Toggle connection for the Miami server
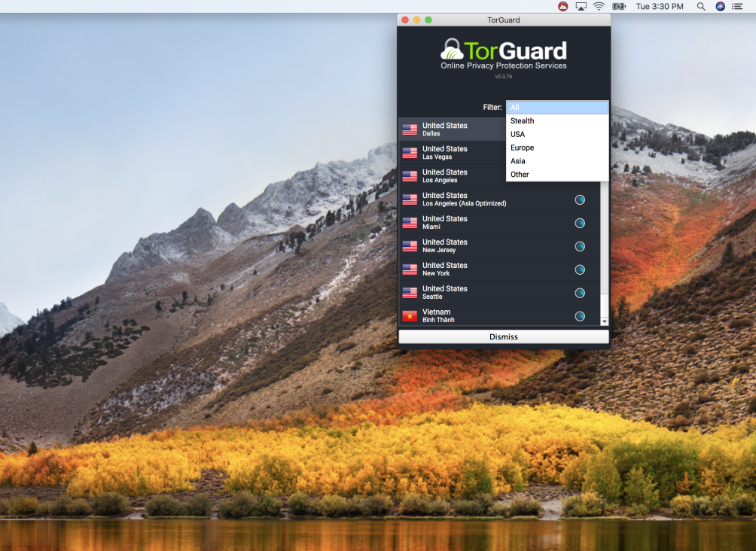 (x=580, y=223)
